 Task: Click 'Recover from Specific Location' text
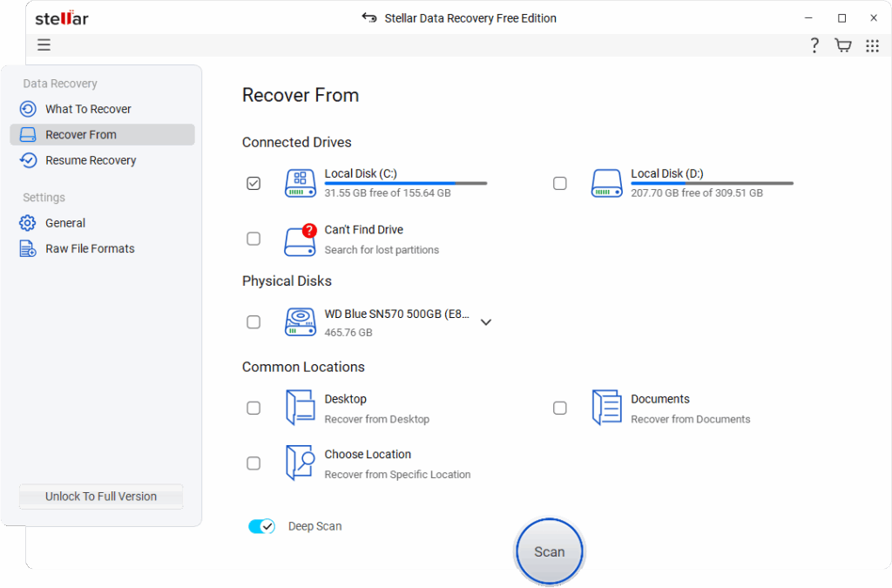(x=397, y=474)
